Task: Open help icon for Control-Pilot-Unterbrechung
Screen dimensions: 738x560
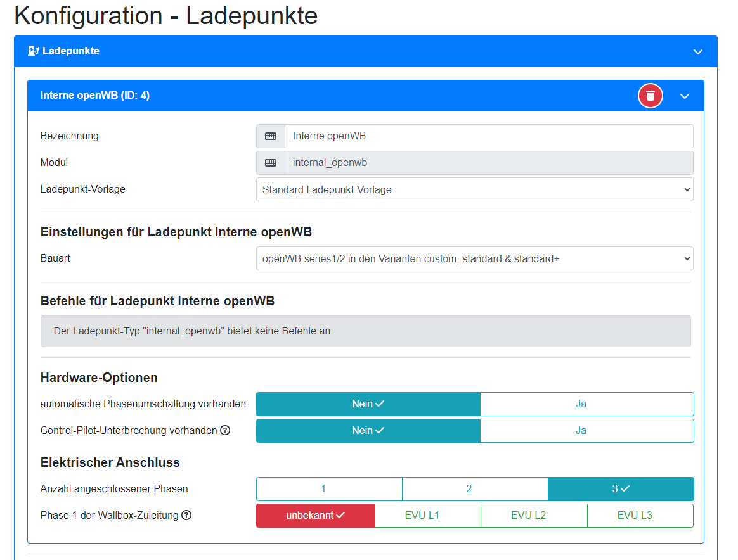Action: click(x=225, y=430)
